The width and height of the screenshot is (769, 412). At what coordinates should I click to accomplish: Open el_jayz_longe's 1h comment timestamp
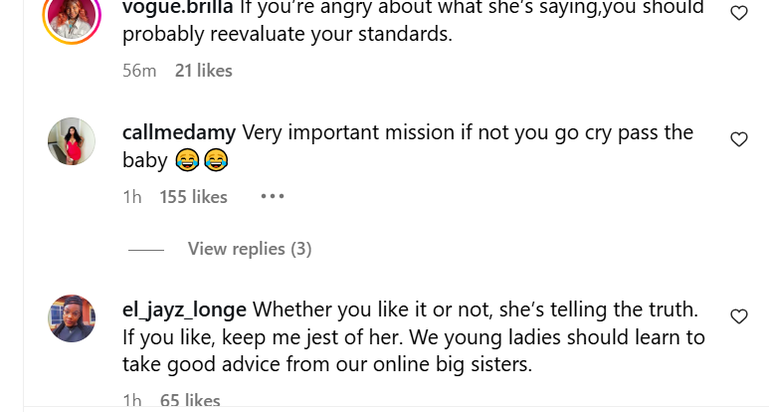pyautogui.click(x=132, y=401)
